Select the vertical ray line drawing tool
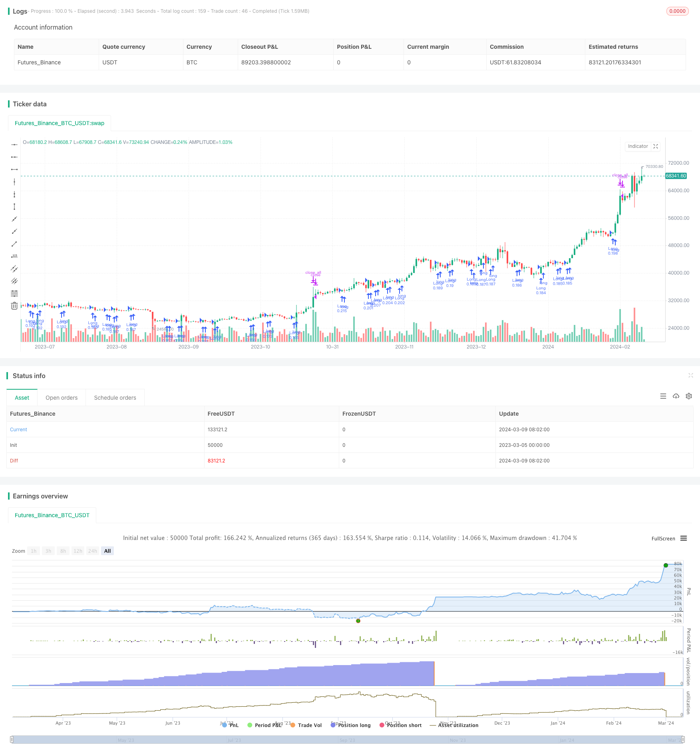Viewport: 700px width, 755px height. pyautogui.click(x=14, y=194)
